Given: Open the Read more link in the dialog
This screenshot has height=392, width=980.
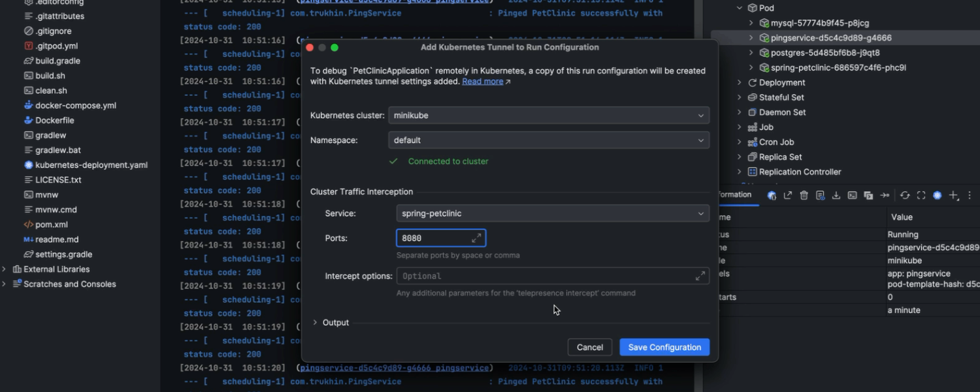Looking at the screenshot, I should point(482,81).
